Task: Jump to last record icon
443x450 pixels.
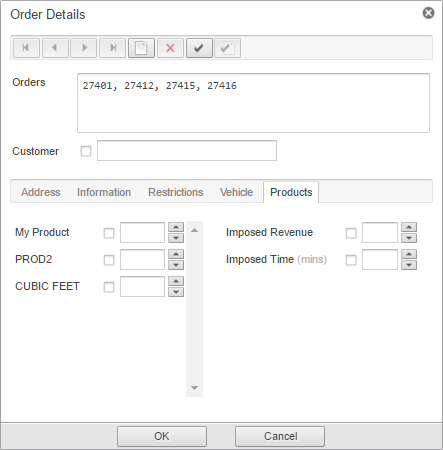Action: [113, 48]
